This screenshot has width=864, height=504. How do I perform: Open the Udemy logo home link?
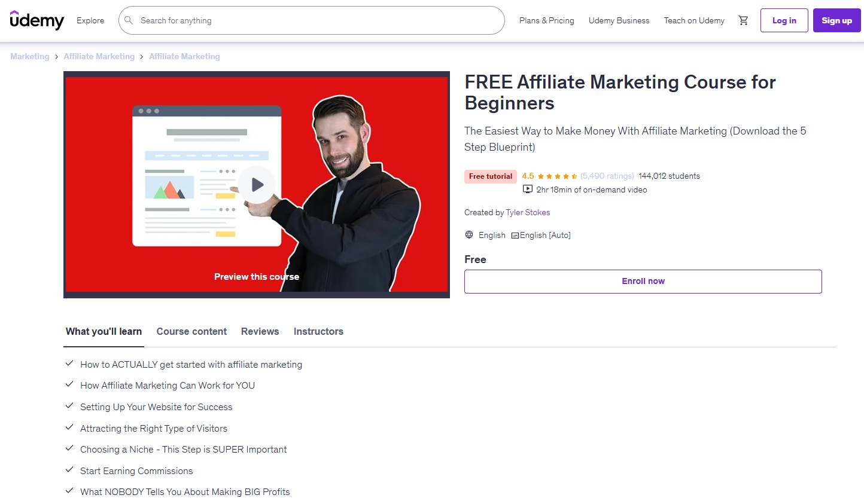pyautogui.click(x=36, y=20)
